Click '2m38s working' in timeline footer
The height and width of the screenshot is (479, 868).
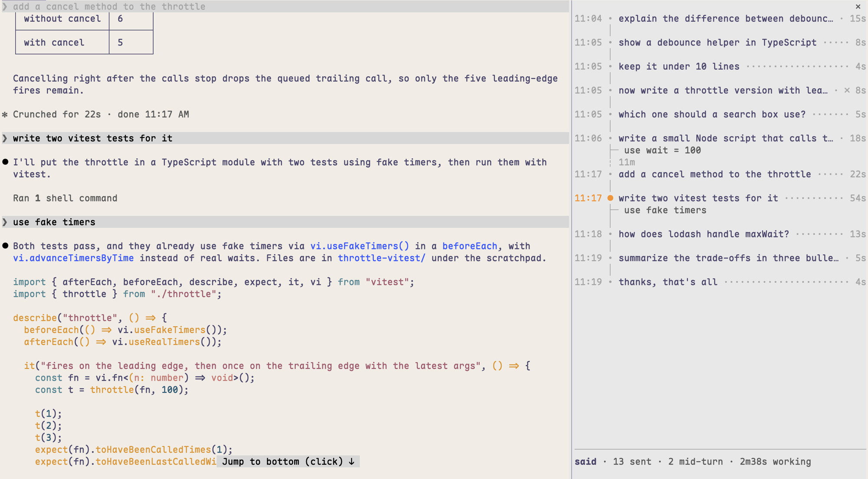[775, 462]
